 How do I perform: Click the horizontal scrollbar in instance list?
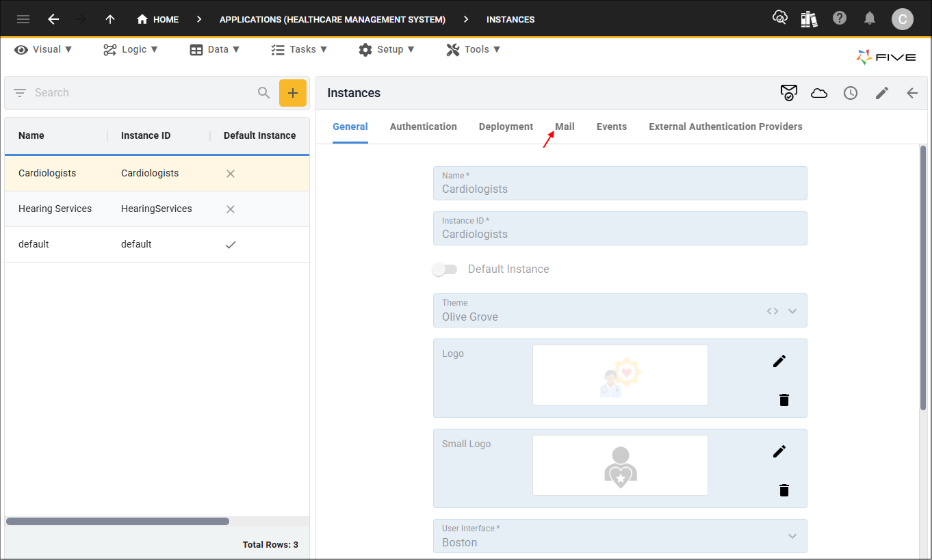(x=118, y=521)
